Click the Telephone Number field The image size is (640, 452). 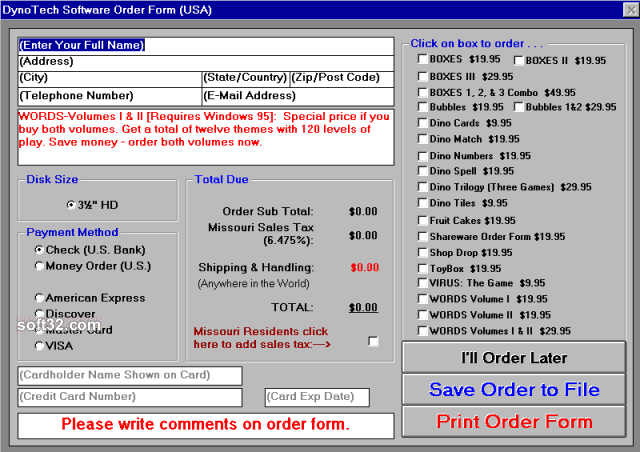[x=110, y=96]
